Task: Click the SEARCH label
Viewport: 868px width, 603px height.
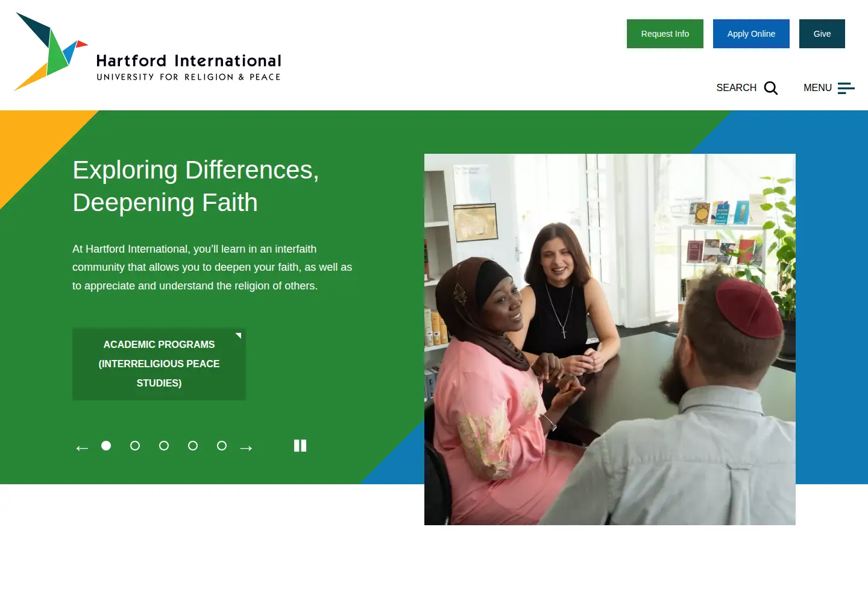Action: click(736, 88)
